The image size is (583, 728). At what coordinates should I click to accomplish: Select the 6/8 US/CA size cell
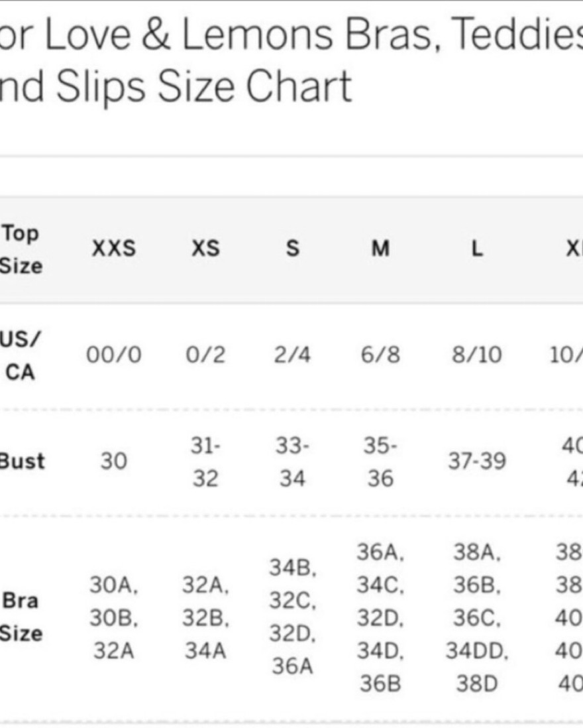tap(380, 355)
